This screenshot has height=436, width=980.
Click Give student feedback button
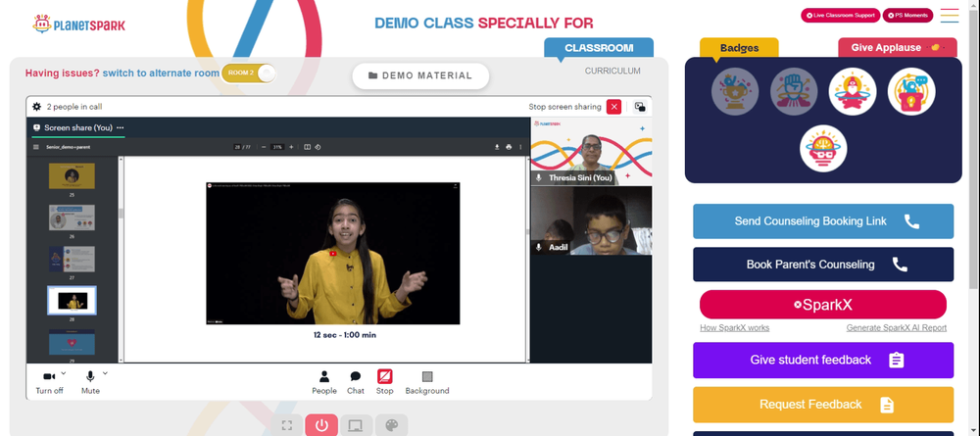click(823, 360)
